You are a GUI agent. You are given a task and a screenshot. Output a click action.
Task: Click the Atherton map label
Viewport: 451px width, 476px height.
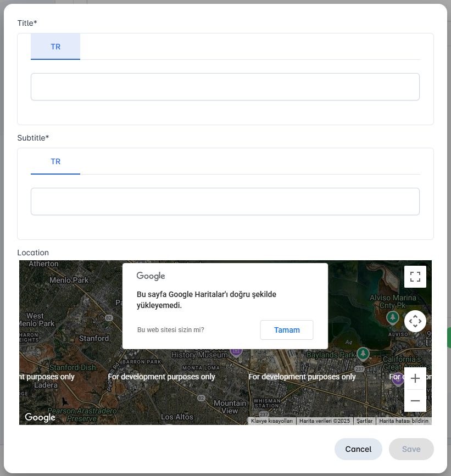pos(43,264)
